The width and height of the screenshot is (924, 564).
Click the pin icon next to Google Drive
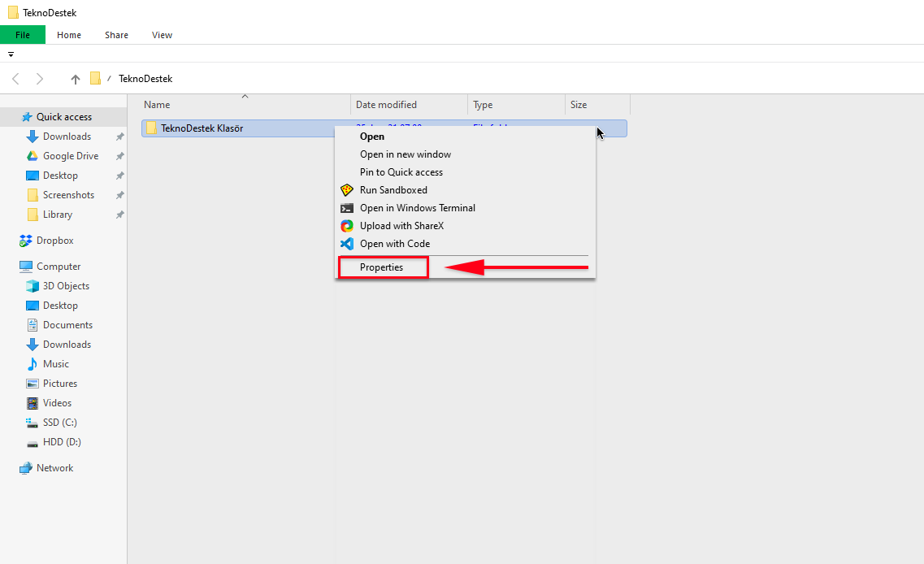coord(119,156)
